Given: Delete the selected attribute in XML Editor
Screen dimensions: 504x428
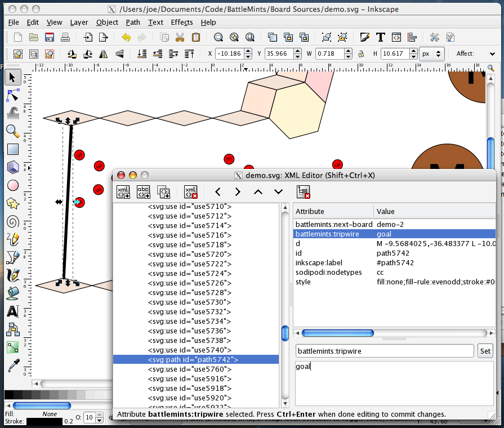Looking at the screenshot, I should coord(304,192).
